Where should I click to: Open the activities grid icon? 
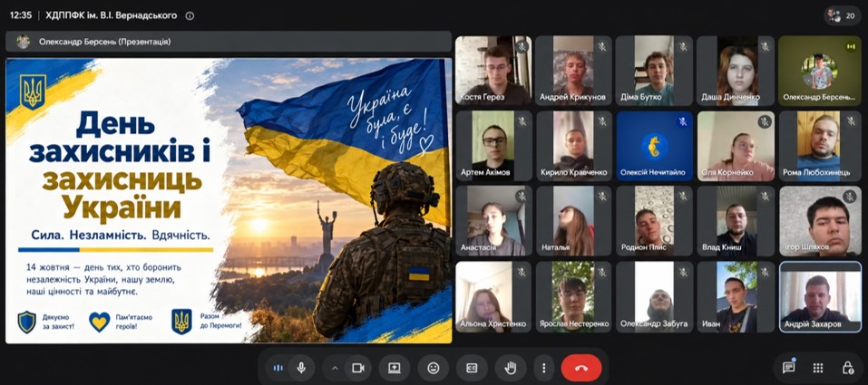point(818,369)
